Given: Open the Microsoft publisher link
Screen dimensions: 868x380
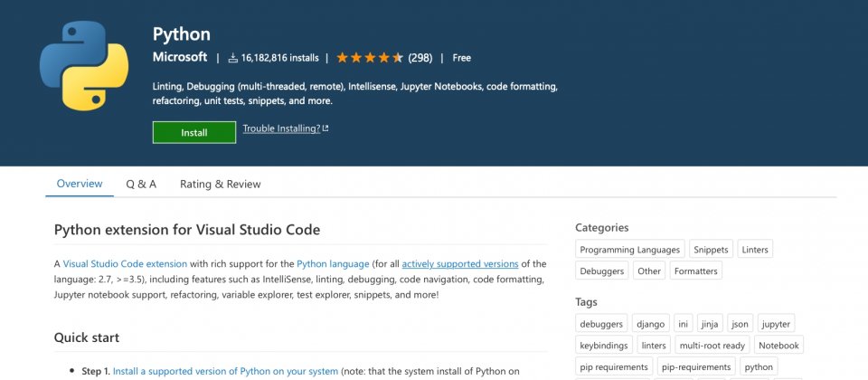Looking at the screenshot, I should (x=180, y=57).
